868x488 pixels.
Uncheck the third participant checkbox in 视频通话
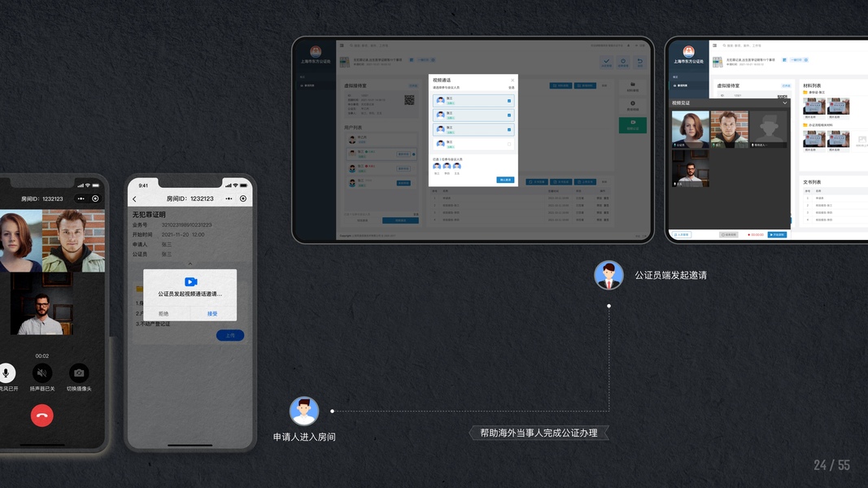[x=509, y=129]
